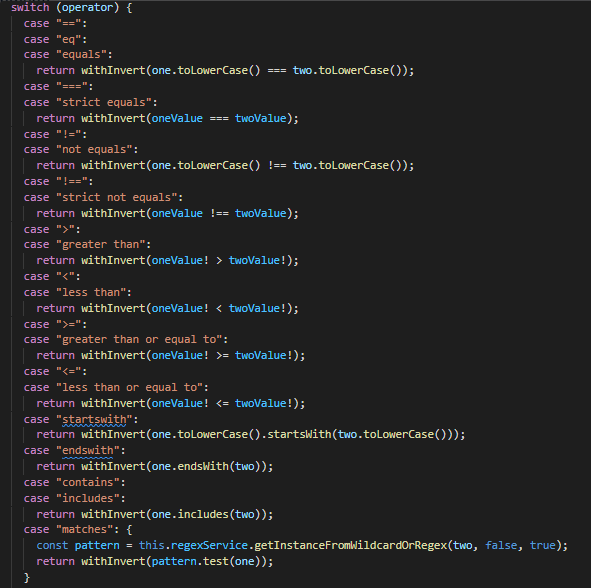
Task: Click the regexService property
Action: coord(210,545)
